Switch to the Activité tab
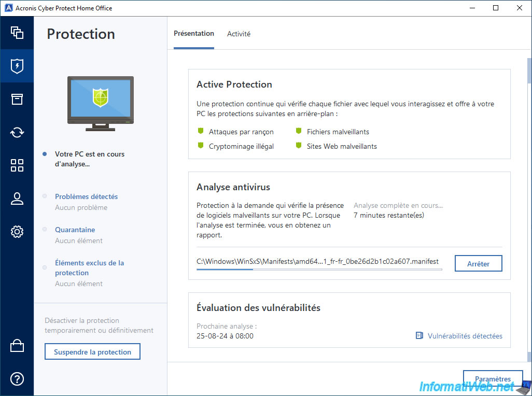 239,34
